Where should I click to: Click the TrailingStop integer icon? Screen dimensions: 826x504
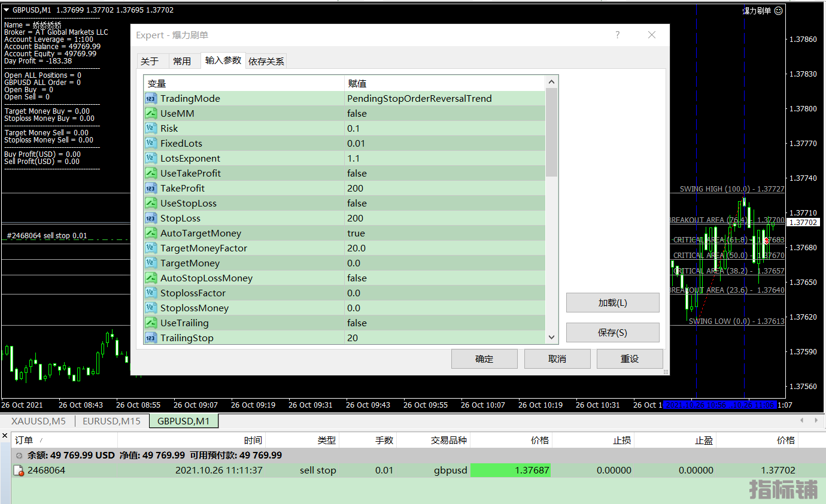point(151,338)
